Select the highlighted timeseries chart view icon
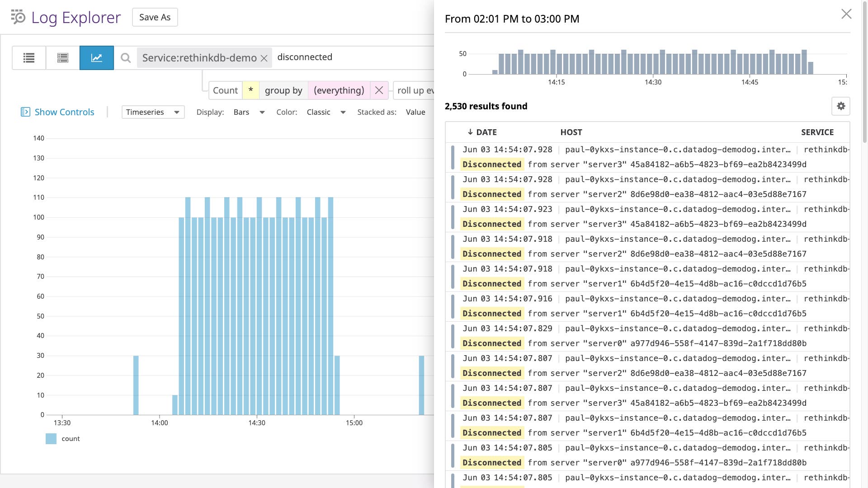This screenshot has width=868, height=488. click(96, 58)
